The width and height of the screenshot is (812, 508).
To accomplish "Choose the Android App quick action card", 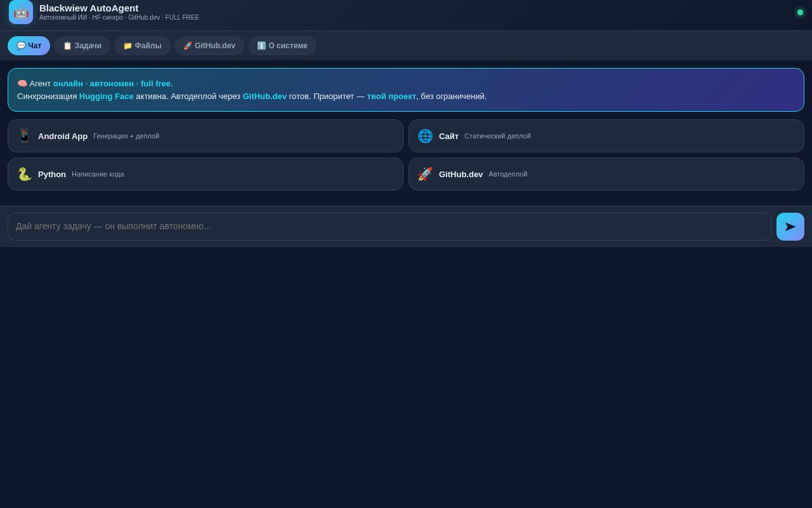I will coord(206,136).
